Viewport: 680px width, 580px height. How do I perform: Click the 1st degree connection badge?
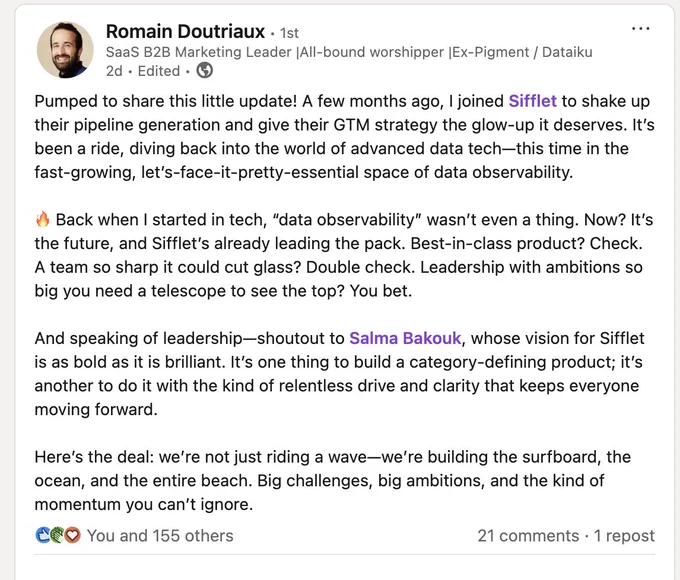[289, 33]
